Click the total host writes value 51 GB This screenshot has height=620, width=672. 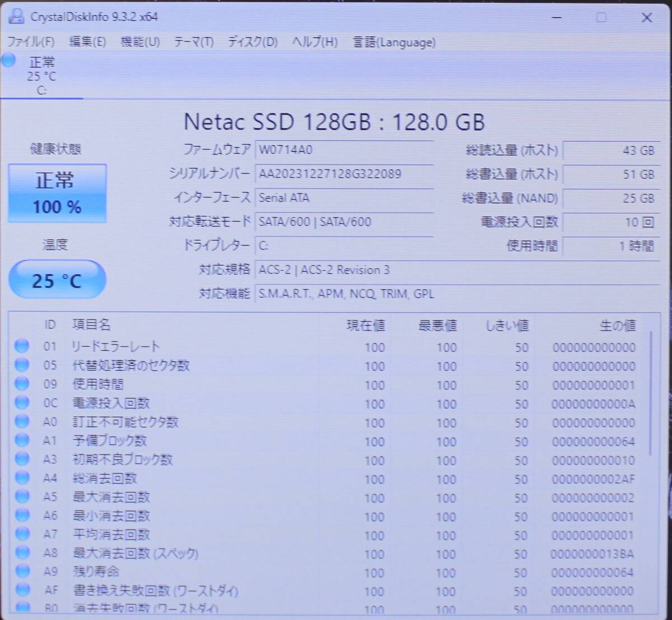pos(611,175)
